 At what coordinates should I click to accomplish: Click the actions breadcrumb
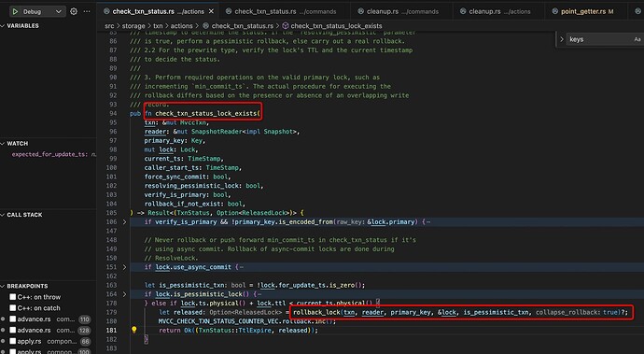(181, 26)
